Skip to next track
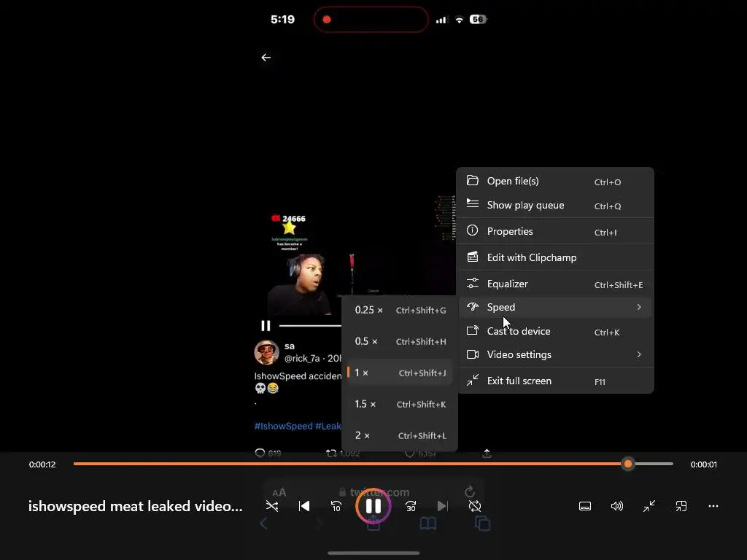Screen dimensions: 747x560 (x=443, y=506)
